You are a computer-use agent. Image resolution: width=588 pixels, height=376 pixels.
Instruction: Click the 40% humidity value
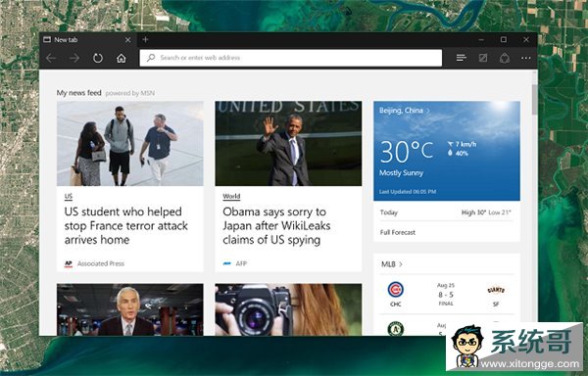coord(462,153)
